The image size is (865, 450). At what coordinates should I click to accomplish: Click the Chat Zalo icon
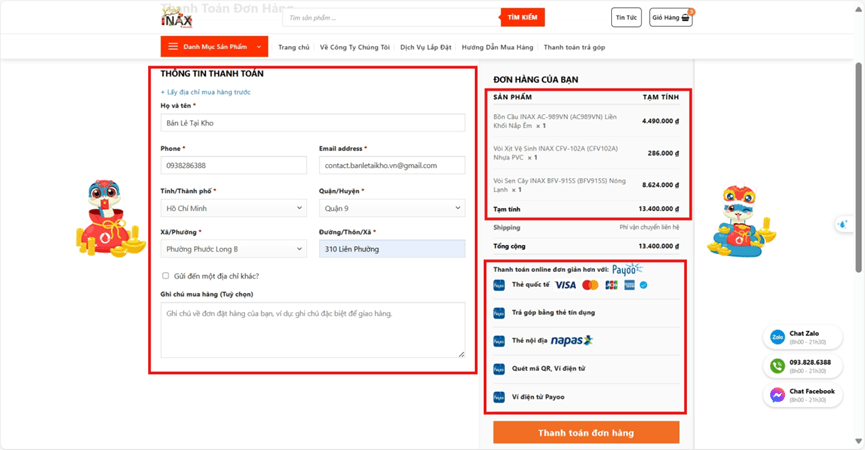(x=776, y=337)
